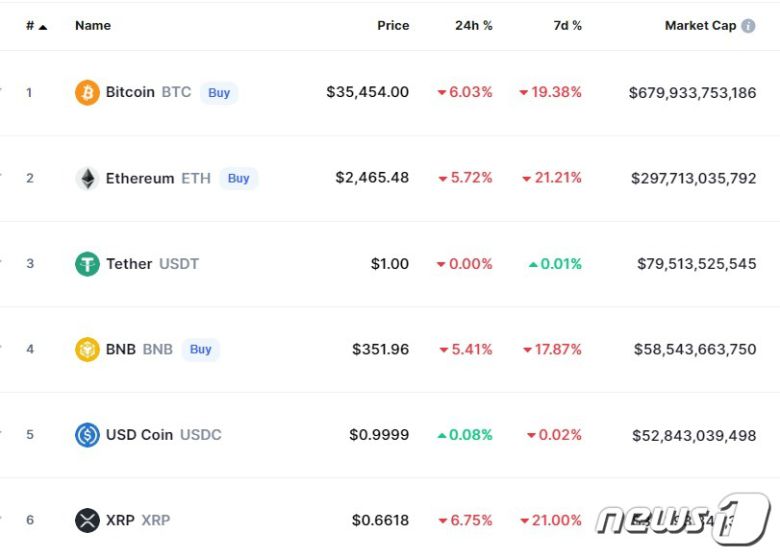Click the XRP logo icon

(x=87, y=521)
